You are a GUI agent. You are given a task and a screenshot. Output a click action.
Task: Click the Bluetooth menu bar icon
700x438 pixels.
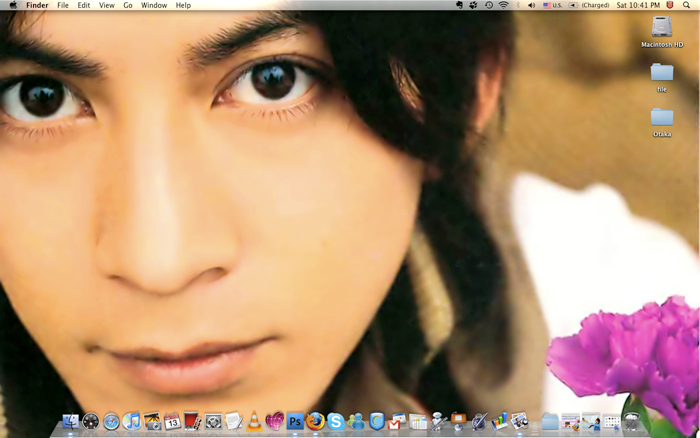[518, 5]
